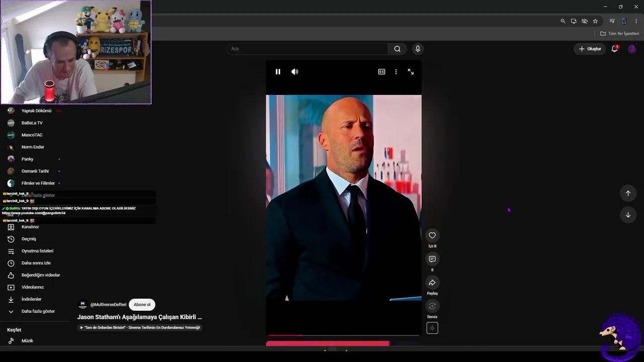The image size is (644, 362).
Task: Share the Short via Paylaş icon
Action: click(x=432, y=283)
